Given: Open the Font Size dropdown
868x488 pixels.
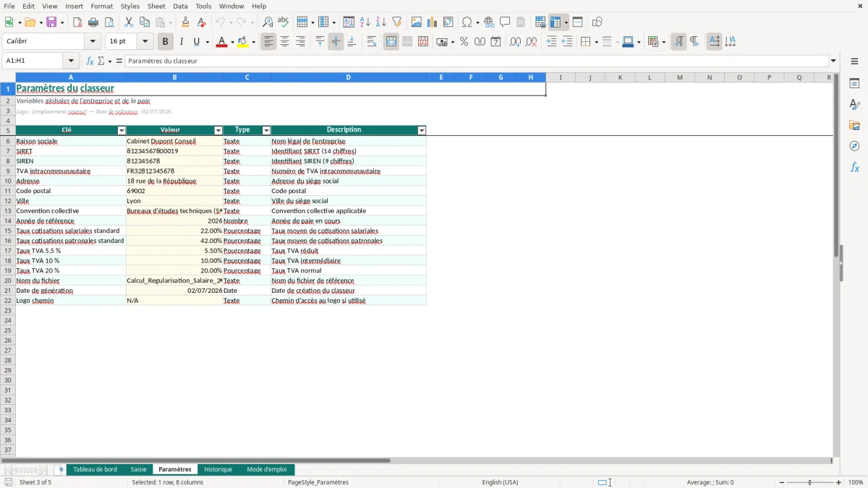Looking at the screenshot, I should click(145, 42).
